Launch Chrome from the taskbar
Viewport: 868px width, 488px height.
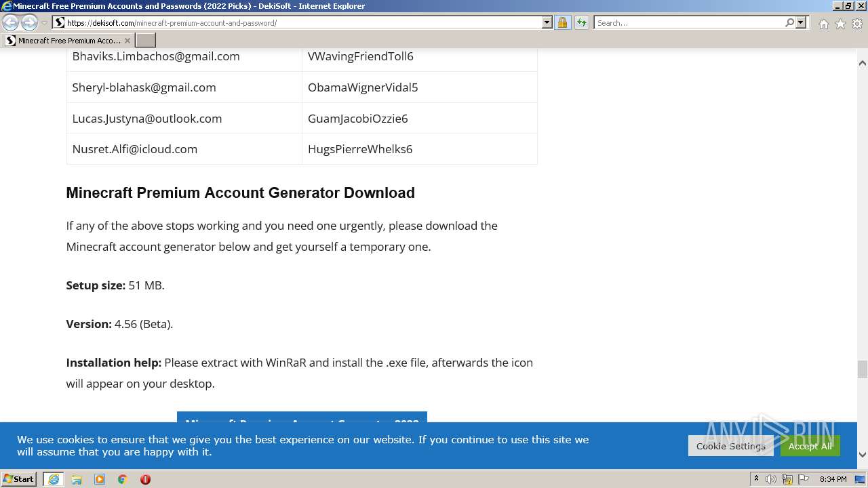coord(123,479)
